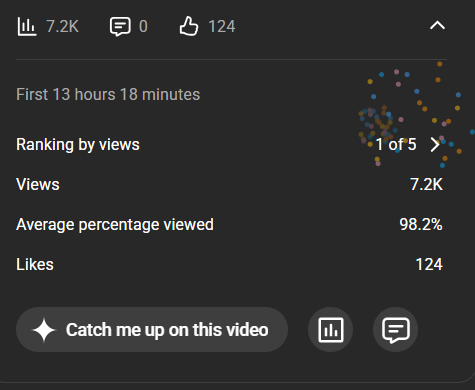Collapse the video stats panel
This screenshot has width=475, height=390.
click(437, 25)
